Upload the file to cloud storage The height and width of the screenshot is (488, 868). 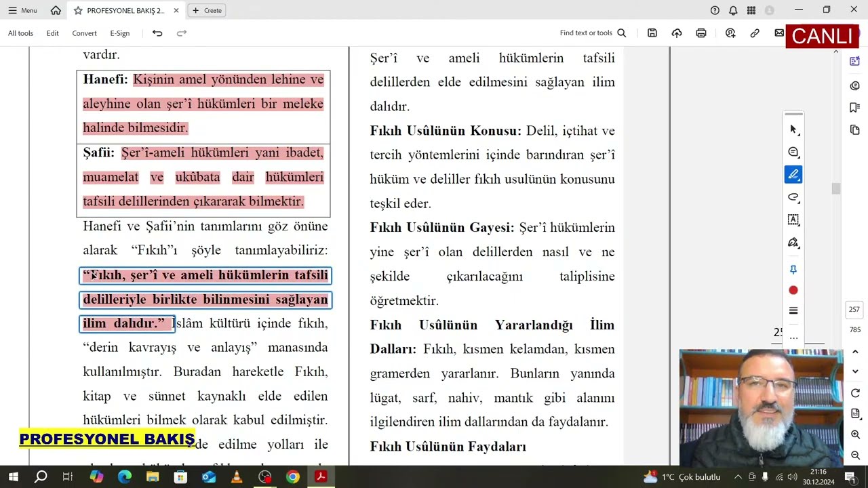coord(676,33)
